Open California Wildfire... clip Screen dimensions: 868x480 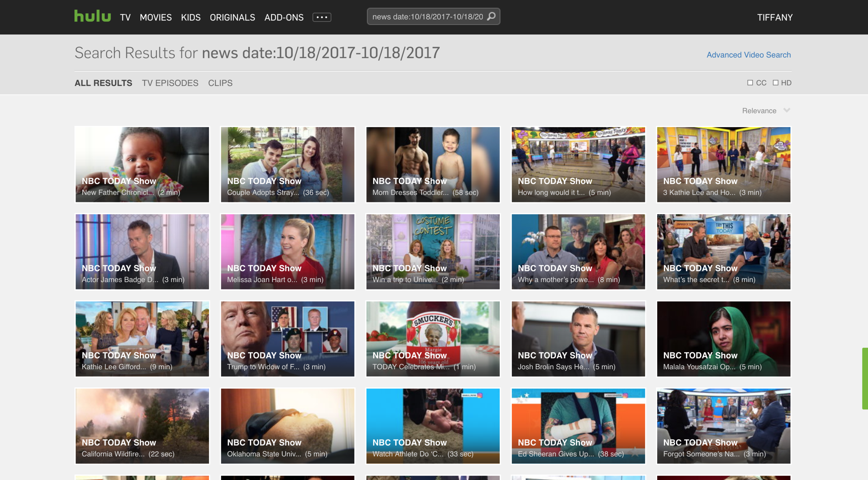142,426
